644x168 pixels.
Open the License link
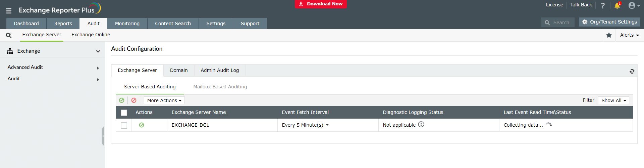click(x=554, y=5)
